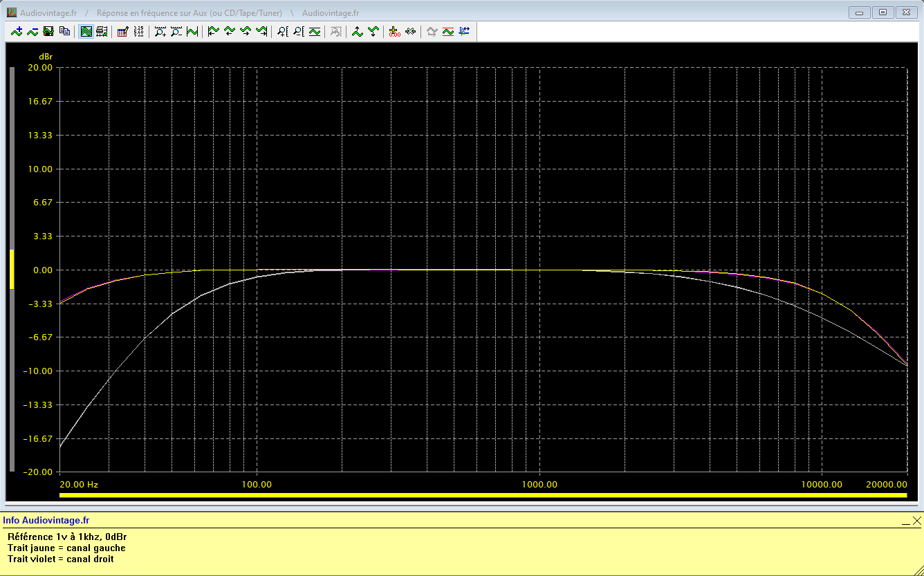Zoom out vertical scale icon

point(299,31)
